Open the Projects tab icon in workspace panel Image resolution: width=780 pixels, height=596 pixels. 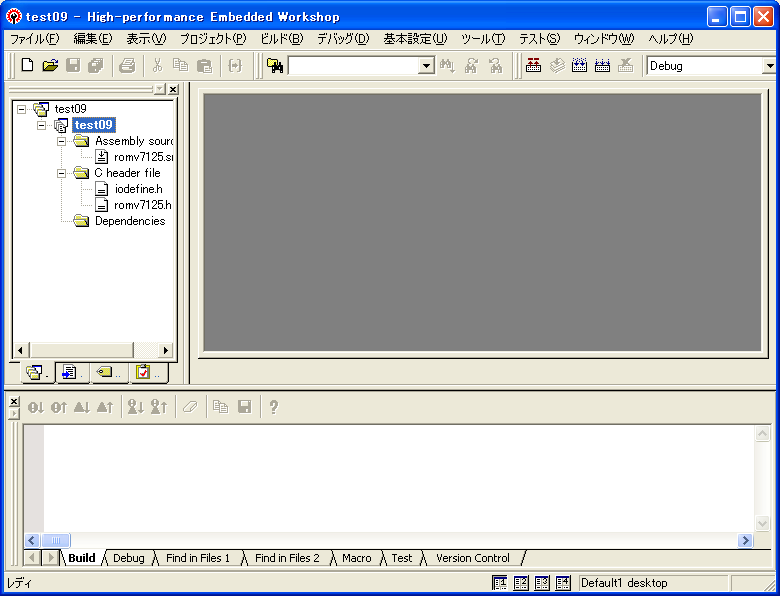[35, 373]
